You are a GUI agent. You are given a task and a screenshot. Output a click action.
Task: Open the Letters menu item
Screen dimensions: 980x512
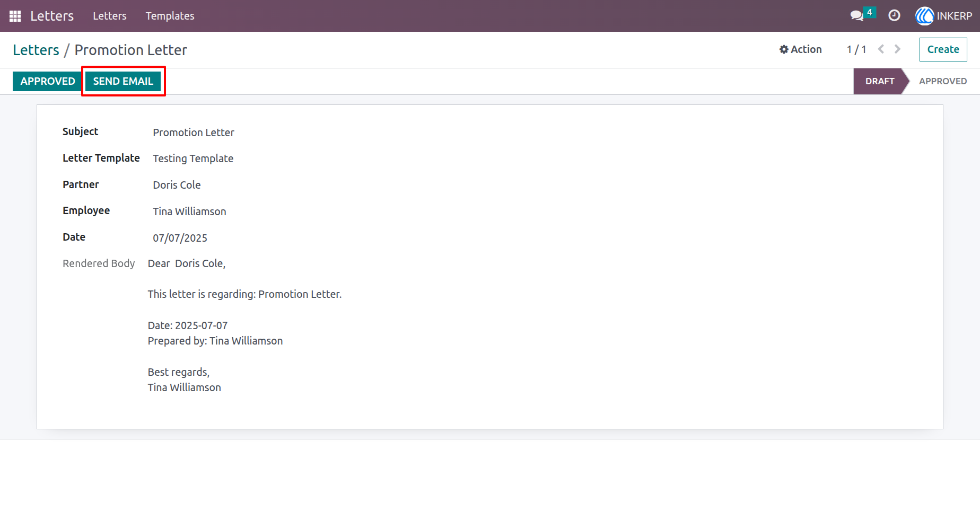tap(110, 16)
